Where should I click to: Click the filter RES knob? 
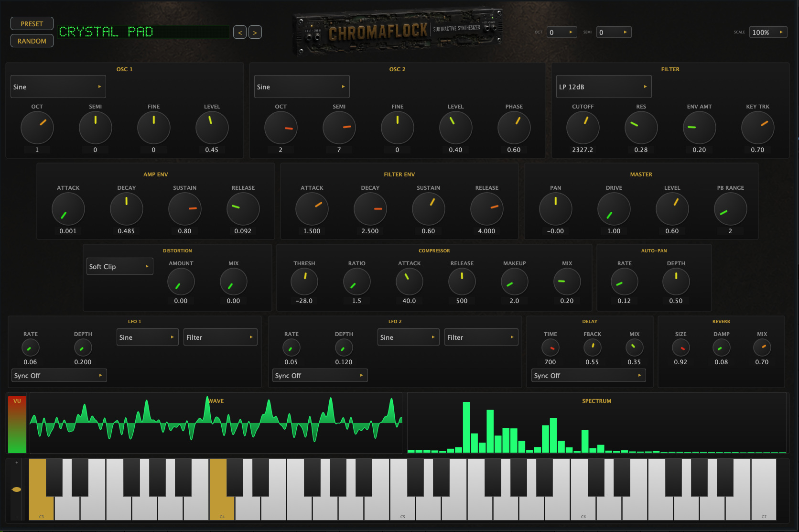coord(641,128)
